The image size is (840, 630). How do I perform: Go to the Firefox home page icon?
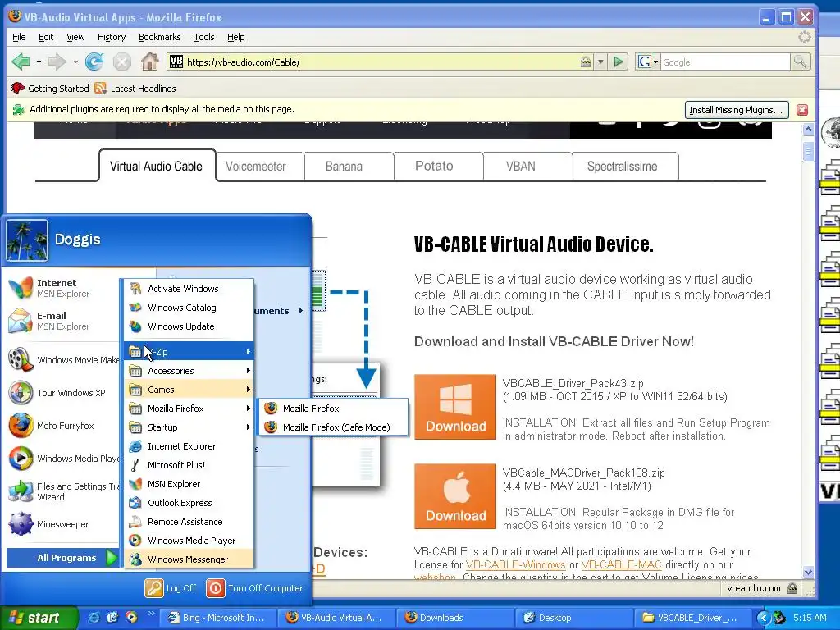tap(150, 62)
